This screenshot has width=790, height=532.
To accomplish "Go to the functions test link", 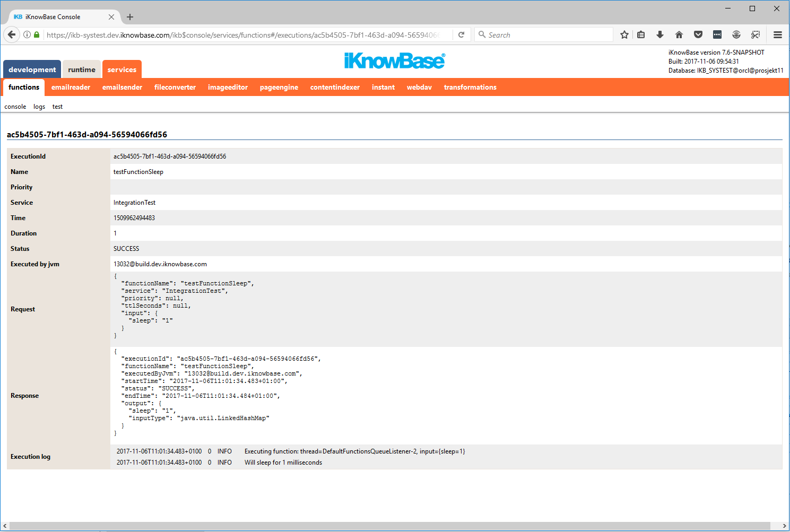I will pyautogui.click(x=57, y=107).
